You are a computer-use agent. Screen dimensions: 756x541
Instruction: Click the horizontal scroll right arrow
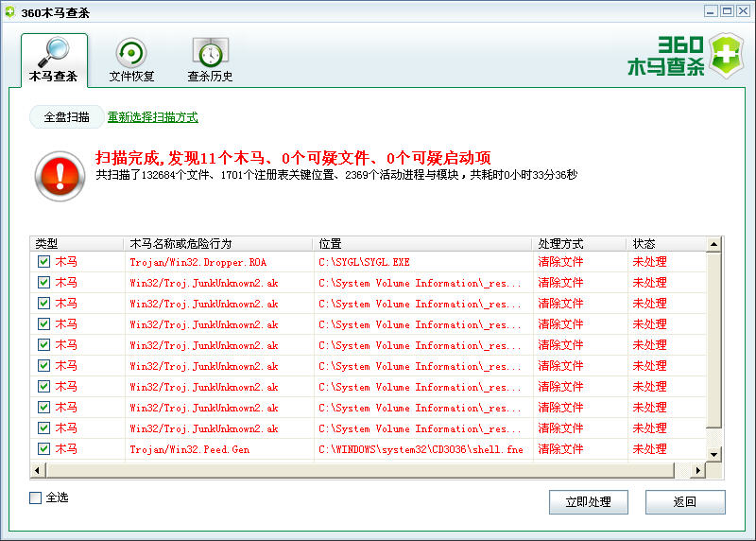pyautogui.click(x=698, y=470)
